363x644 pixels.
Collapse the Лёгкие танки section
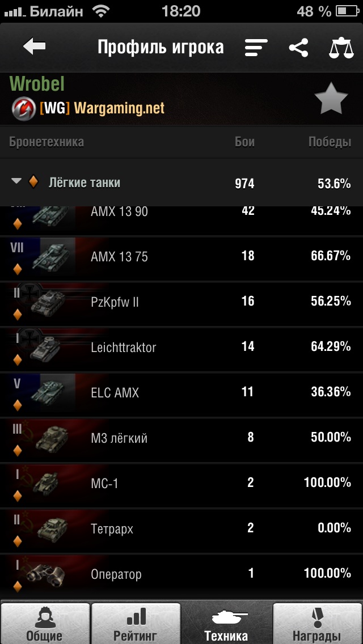coord(17,181)
